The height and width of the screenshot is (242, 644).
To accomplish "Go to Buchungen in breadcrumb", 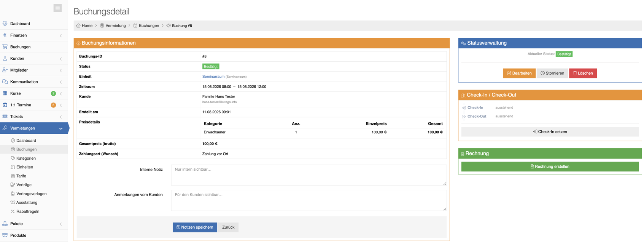I will [x=149, y=26].
